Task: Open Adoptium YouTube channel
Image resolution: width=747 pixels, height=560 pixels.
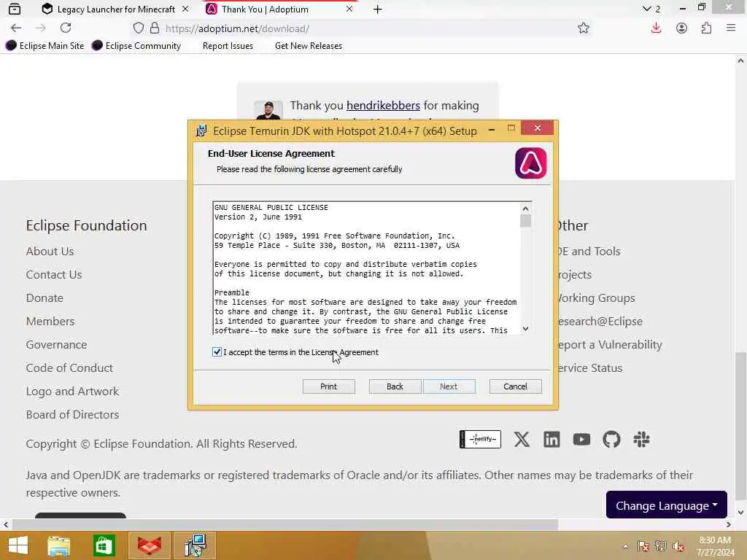Action: 581,439
